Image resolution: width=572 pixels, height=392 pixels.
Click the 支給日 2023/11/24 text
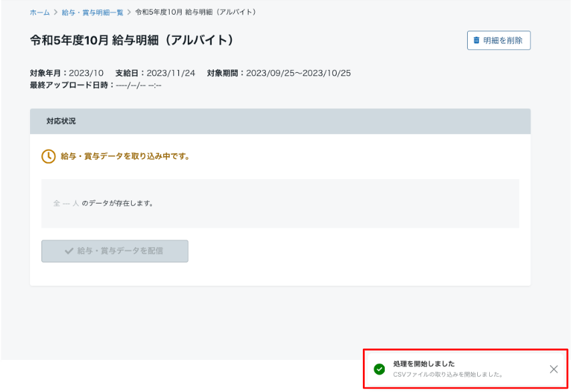[x=156, y=73]
